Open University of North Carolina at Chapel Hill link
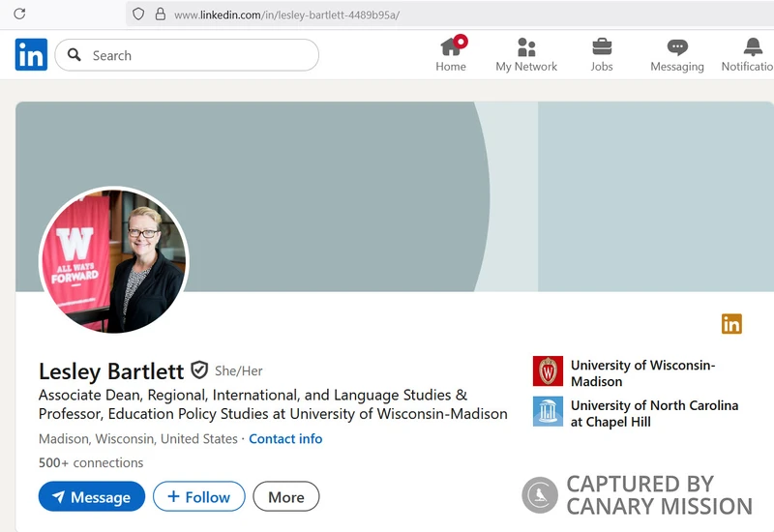 (655, 414)
